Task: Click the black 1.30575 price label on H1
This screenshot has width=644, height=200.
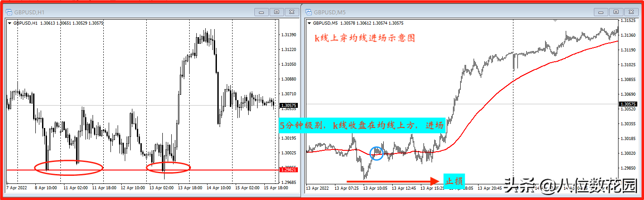Action: [x=288, y=106]
